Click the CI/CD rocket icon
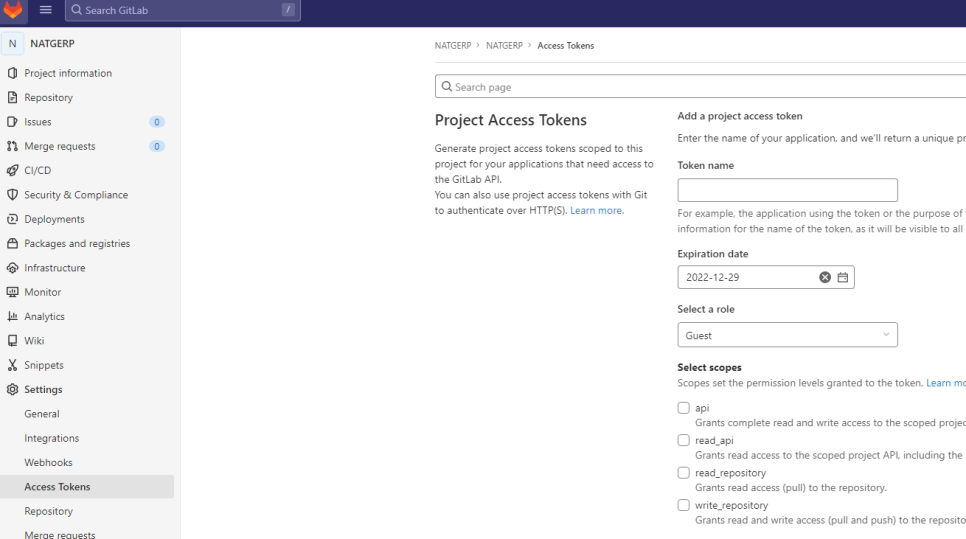This screenshot has height=539, width=966. (12, 170)
